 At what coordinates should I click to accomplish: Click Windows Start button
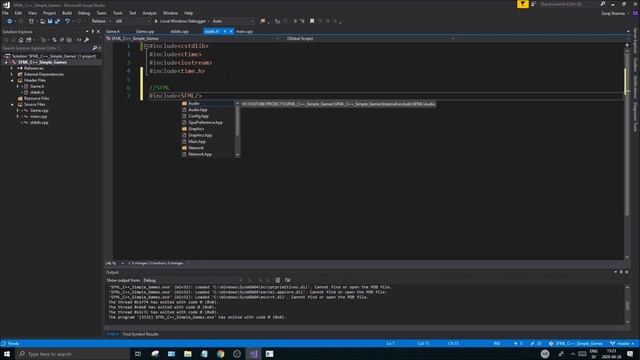(x=7, y=354)
